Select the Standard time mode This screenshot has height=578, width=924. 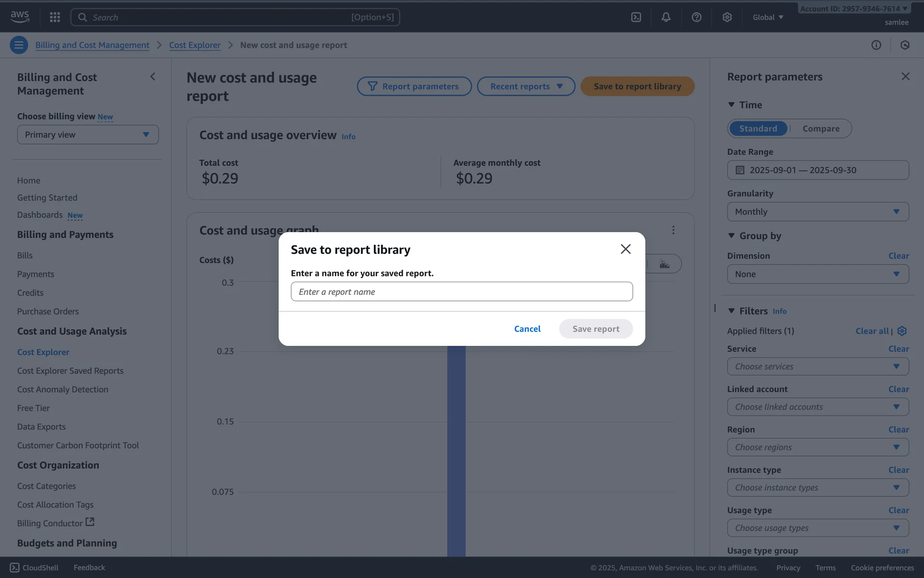pyautogui.click(x=758, y=129)
